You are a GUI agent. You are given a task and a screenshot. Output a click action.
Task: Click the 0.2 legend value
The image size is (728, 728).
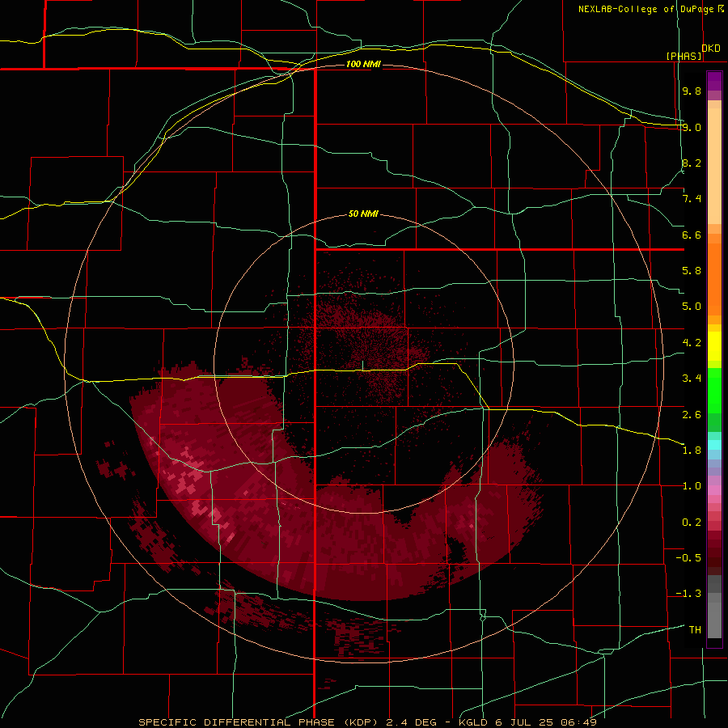click(692, 523)
